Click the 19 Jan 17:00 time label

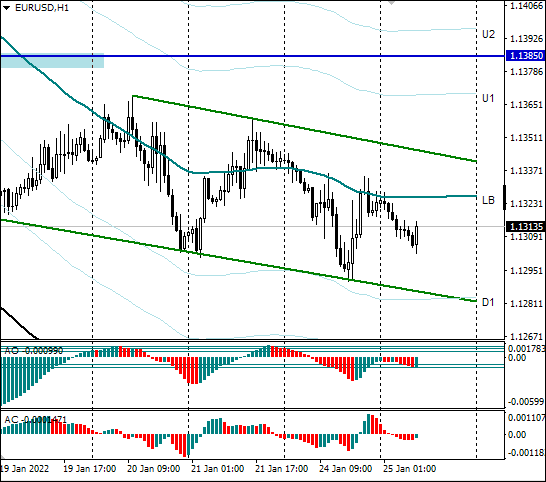click(89, 469)
